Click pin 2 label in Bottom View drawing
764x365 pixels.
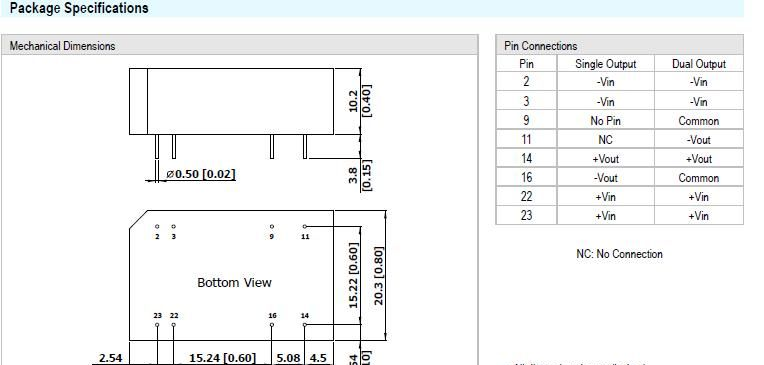(157, 236)
